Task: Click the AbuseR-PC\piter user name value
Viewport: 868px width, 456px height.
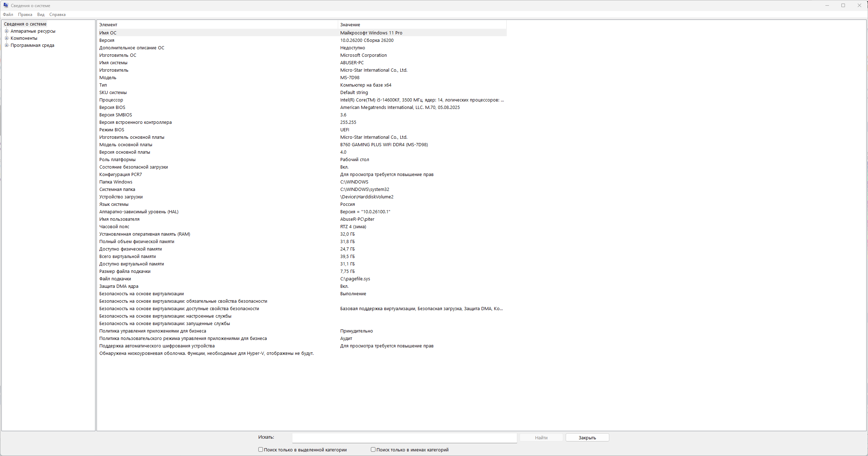Action: point(357,219)
